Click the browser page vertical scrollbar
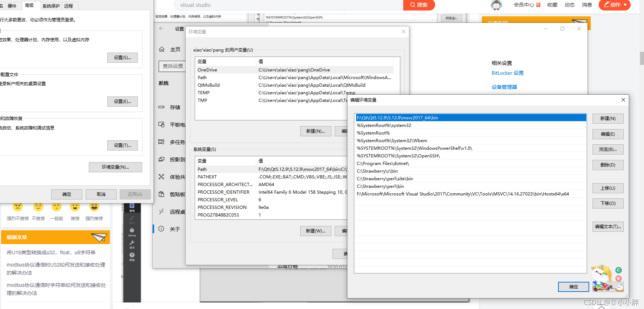 point(642,58)
